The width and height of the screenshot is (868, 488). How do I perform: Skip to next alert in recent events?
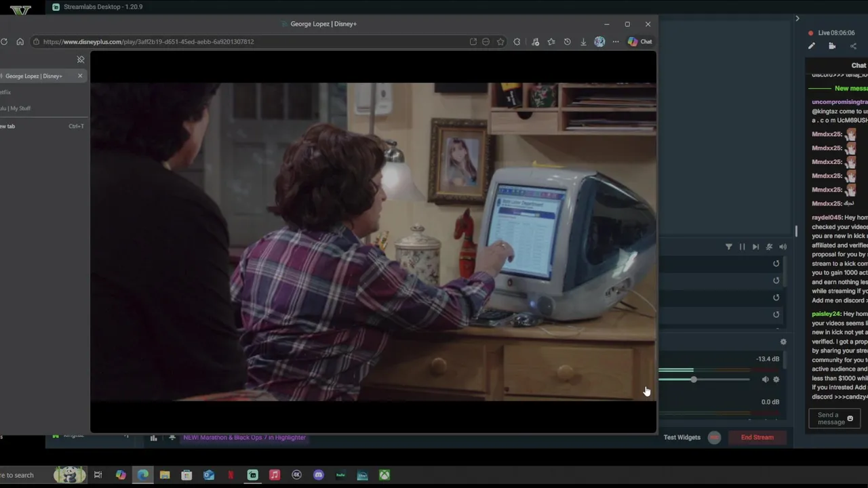(x=755, y=247)
